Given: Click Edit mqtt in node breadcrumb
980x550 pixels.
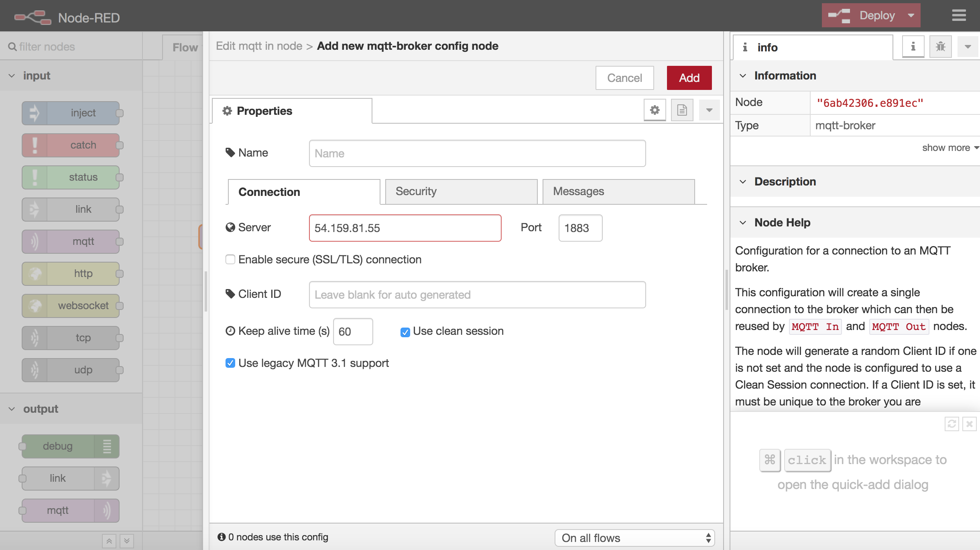Looking at the screenshot, I should 259,46.
